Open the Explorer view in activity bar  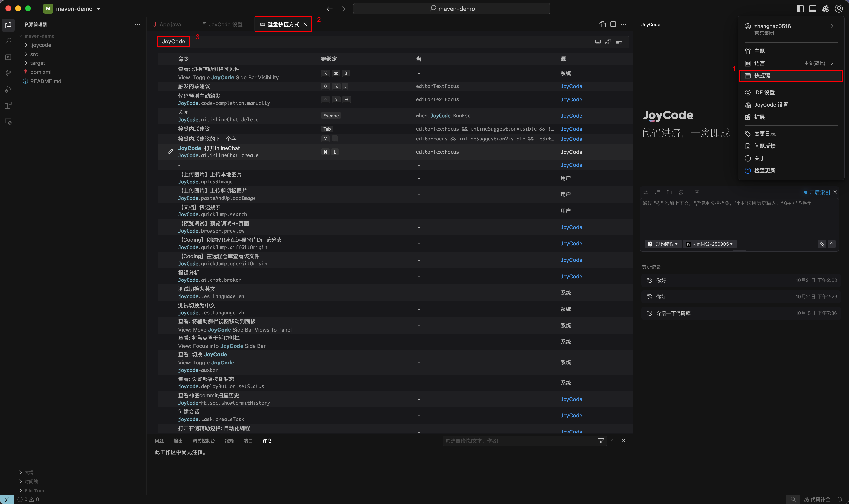tap(8, 25)
